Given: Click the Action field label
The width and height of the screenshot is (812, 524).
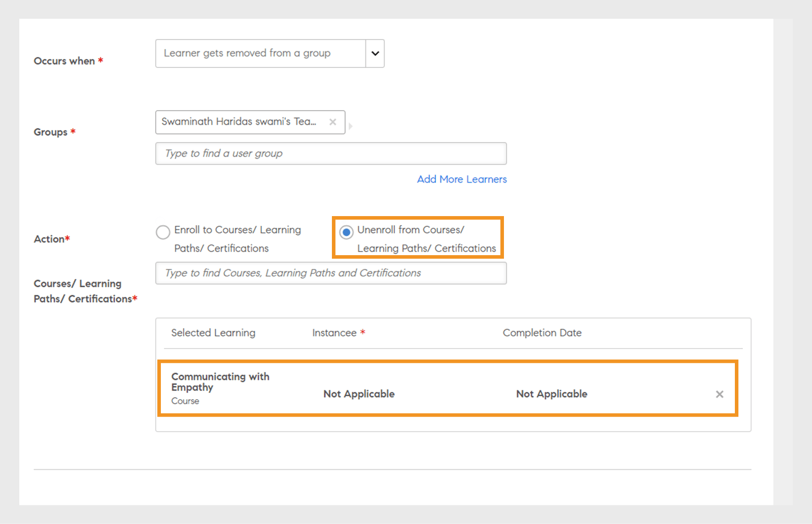Looking at the screenshot, I should [49, 239].
